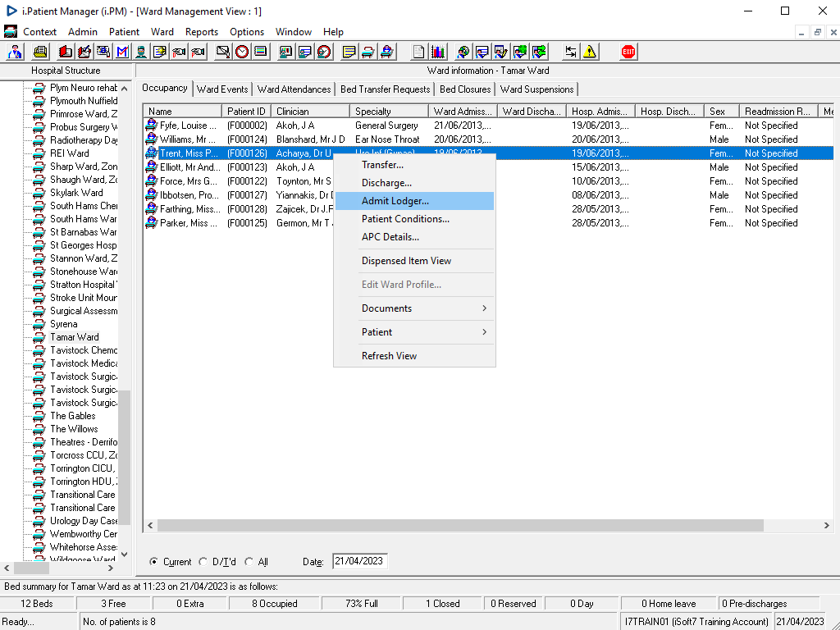Click the person with CD disc icon
Screen dimensions: 840x630
click(463, 52)
